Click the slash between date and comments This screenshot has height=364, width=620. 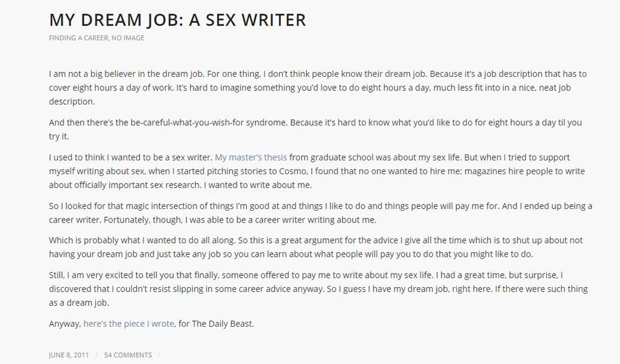97,355
